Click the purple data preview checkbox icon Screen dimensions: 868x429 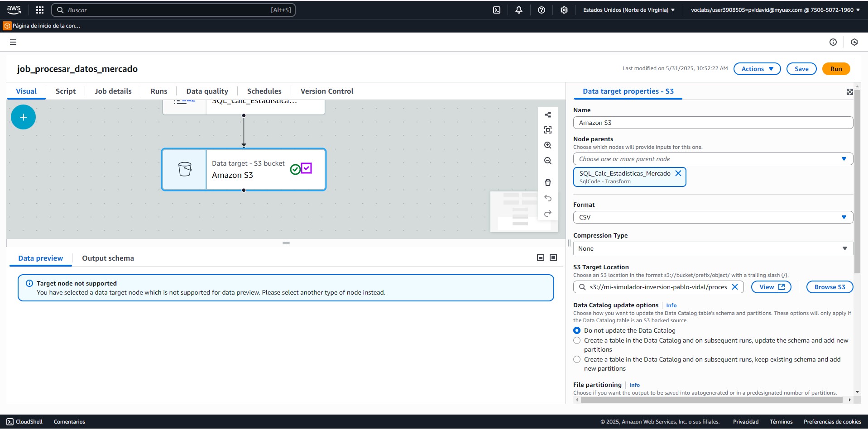coord(307,168)
